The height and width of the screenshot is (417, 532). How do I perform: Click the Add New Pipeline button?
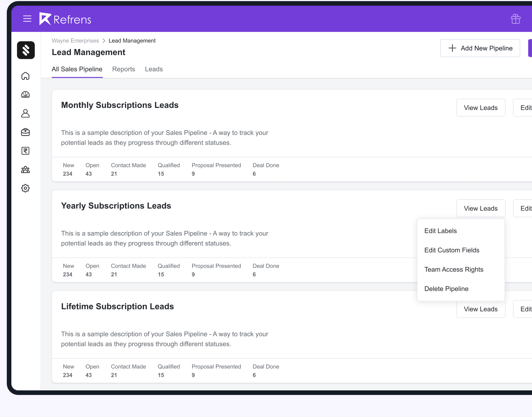480,48
